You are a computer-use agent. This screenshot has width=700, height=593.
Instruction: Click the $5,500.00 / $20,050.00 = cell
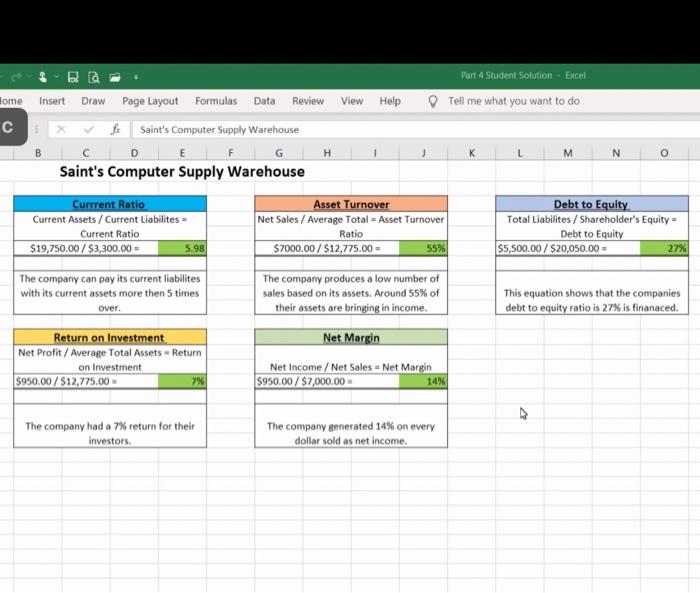[x=568, y=248]
